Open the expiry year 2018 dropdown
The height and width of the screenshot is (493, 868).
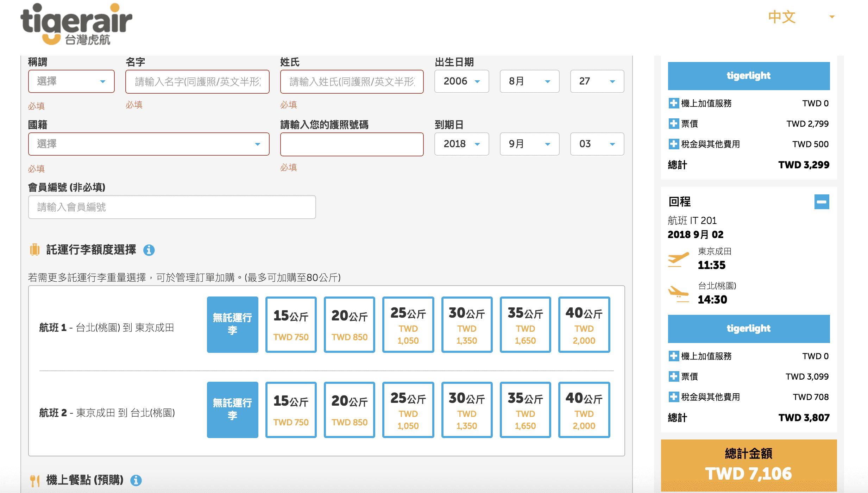click(x=461, y=144)
